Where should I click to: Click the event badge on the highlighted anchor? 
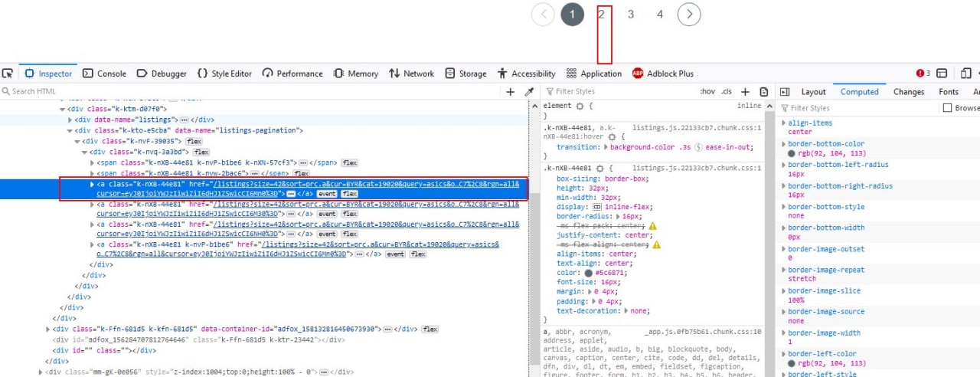(x=327, y=194)
